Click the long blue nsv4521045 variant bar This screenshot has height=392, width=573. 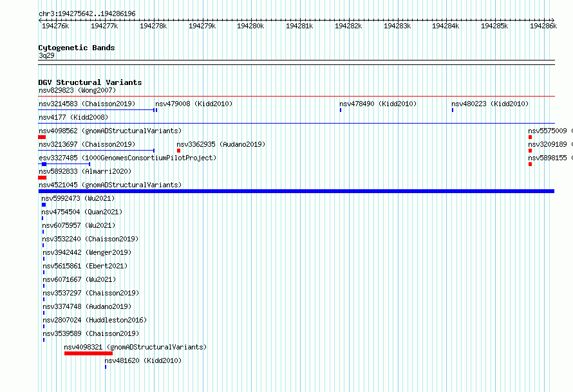tap(296, 191)
